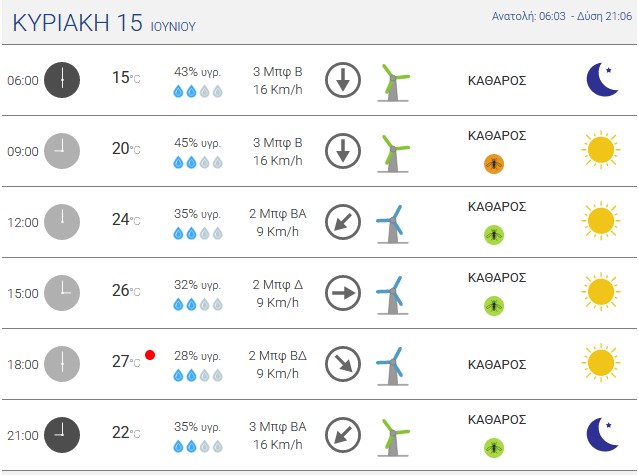Click the moon icon at 21:00

point(602,434)
